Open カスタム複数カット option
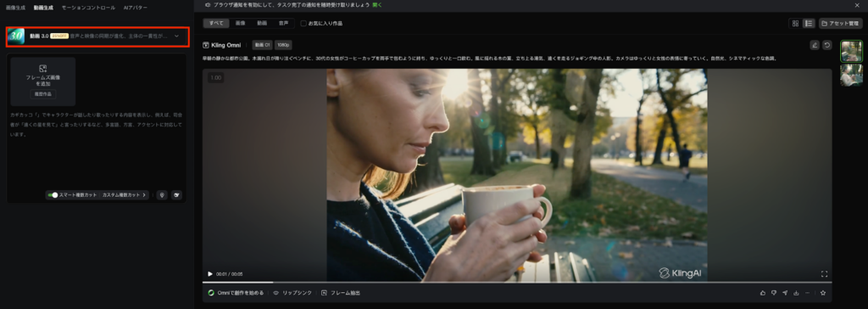Screen dimensions: 868x309 click(125, 195)
